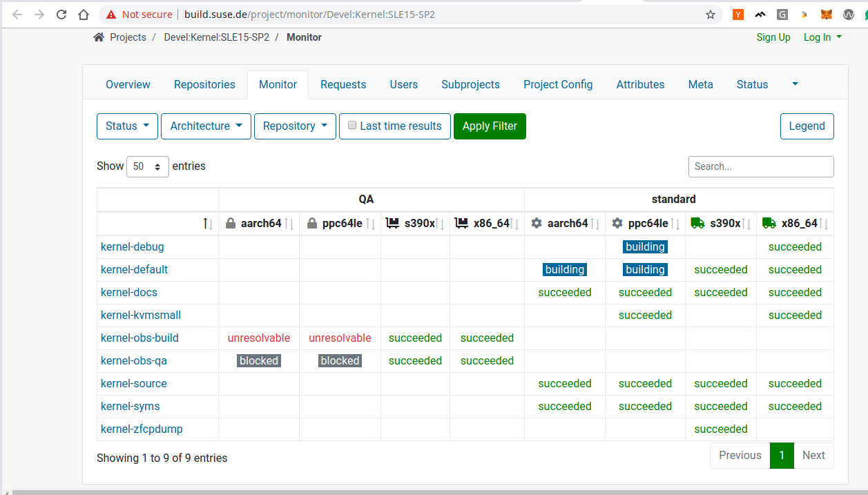The height and width of the screenshot is (495, 868).
Task: Expand the Log In dropdown
Action: click(x=822, y=37)
